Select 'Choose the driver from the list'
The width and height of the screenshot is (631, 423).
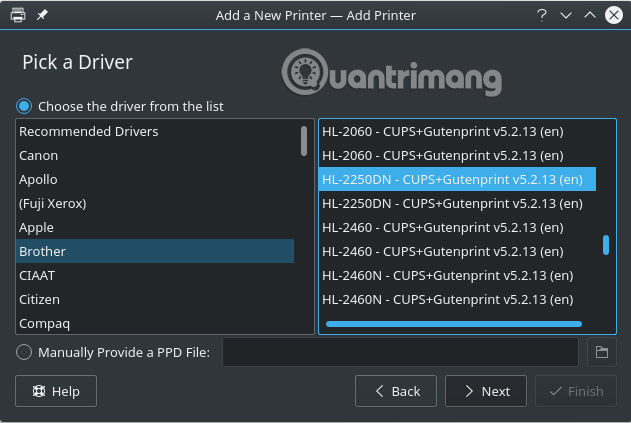tap(24, 106)
